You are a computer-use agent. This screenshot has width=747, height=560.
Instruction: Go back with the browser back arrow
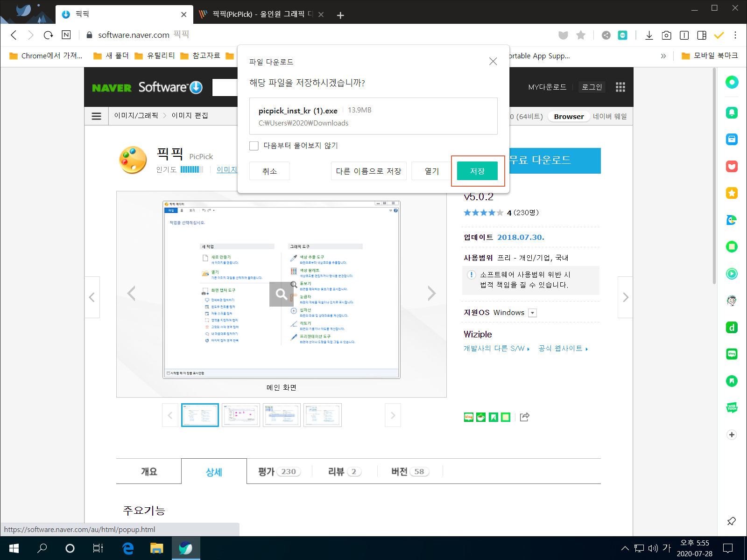[x=14, y=35]
